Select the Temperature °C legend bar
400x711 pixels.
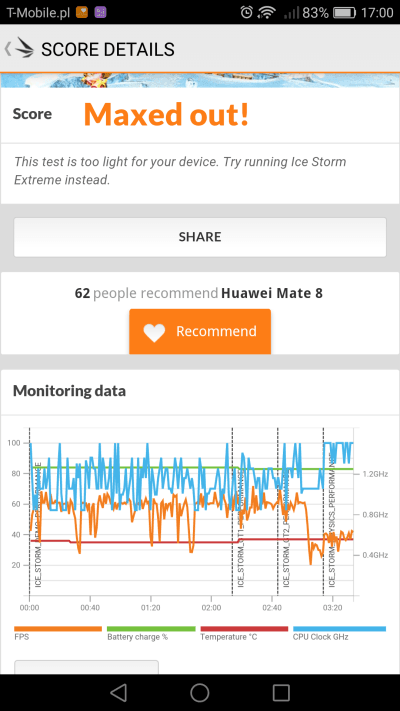pos(244,629)
